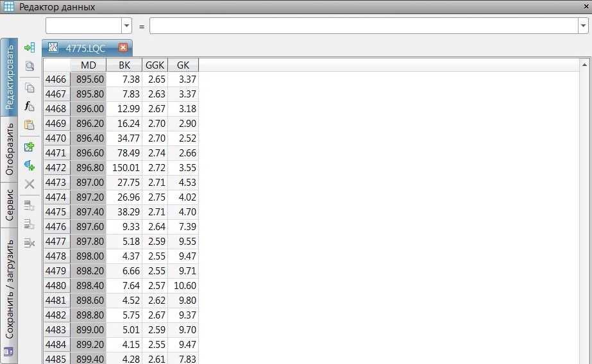Select the GGK column header
The width and height of the screenshot is (592, 364).
155,65
